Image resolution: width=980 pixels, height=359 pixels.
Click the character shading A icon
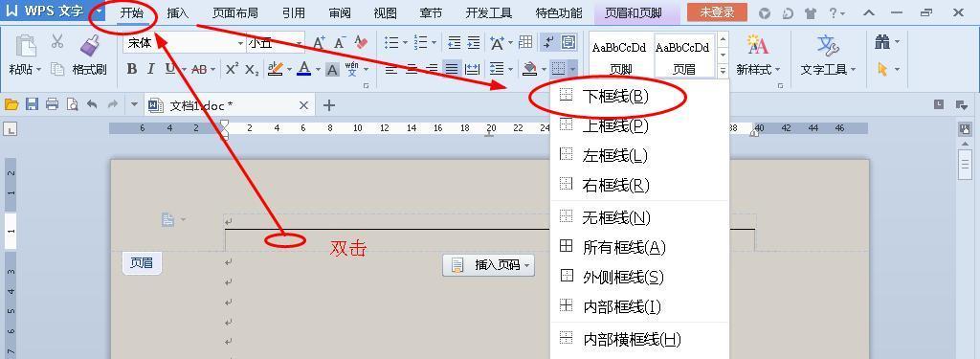pyautogui.click(x=332, y=69)
